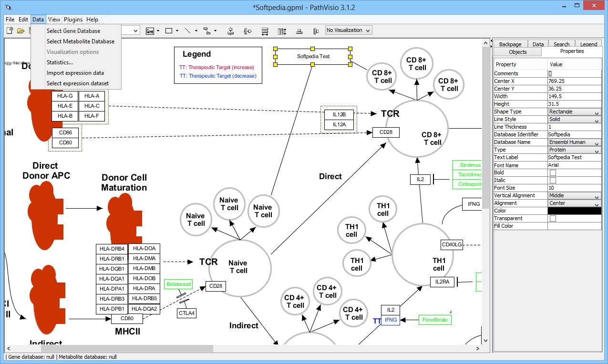This screenshot has width=608, height=364.
Task: Select the elbow connector tool
Action: (x=207, y=31)
